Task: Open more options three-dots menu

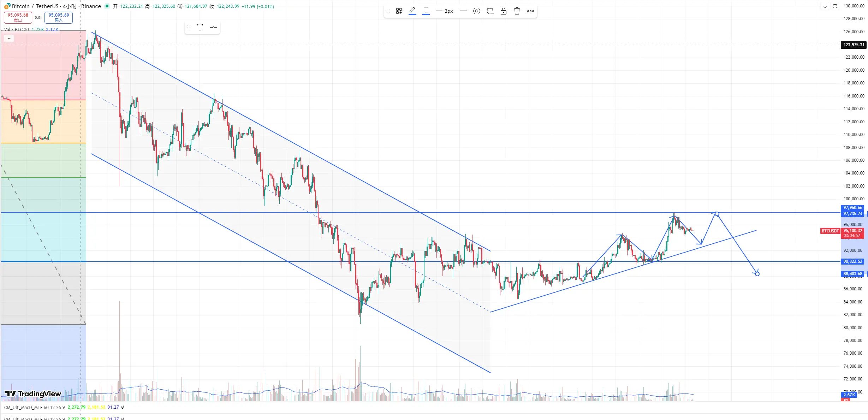Action: tap(530, 11)
